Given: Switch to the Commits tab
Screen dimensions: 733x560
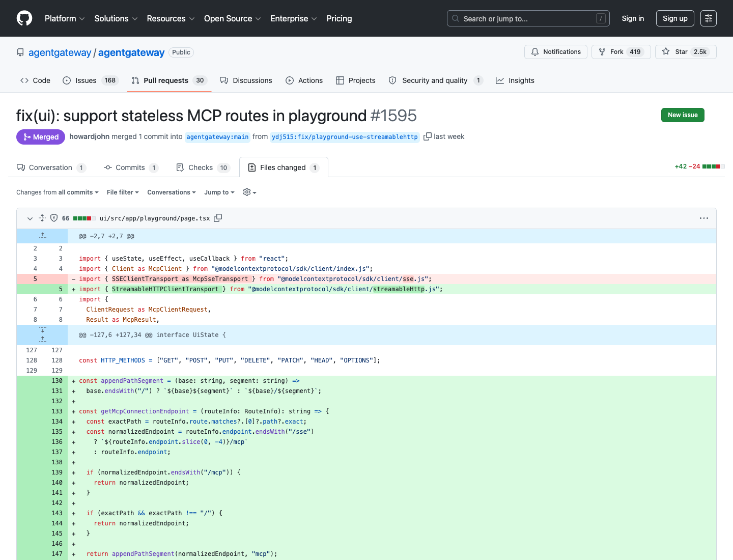Looking at the screenshot, I should coord(131,167).
